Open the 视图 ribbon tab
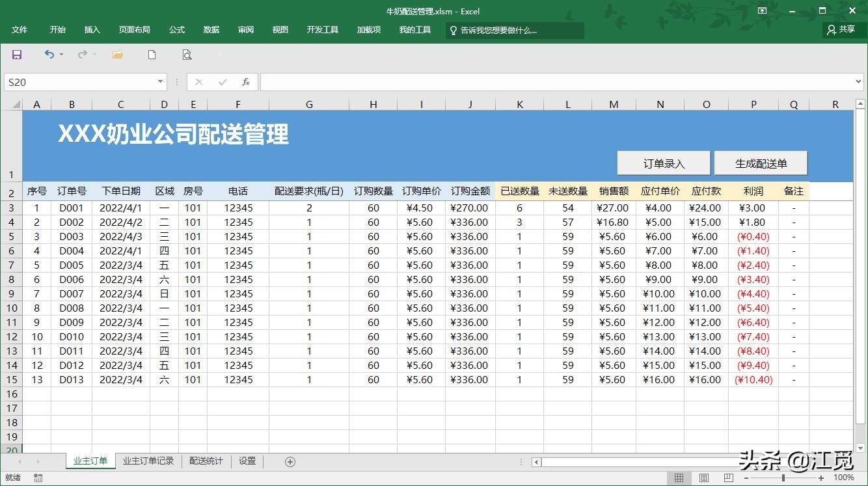868x486 pixels. [x=280, y=30]
